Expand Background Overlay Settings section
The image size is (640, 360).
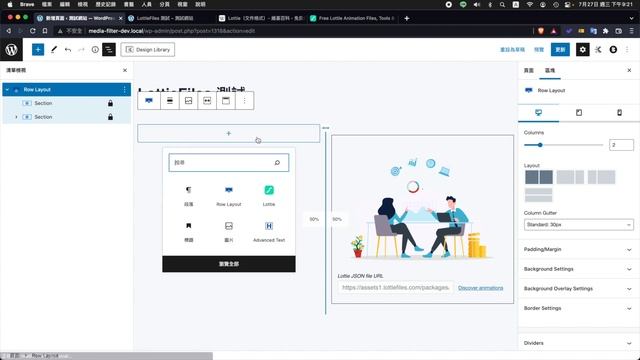point(579,289)
